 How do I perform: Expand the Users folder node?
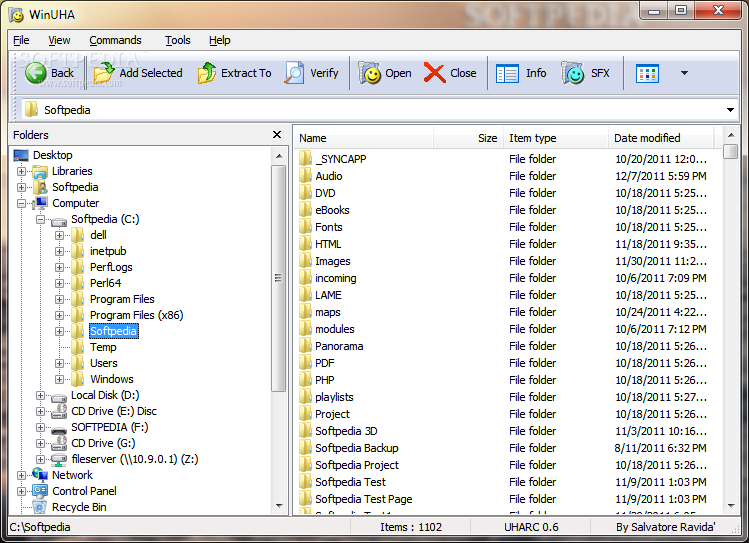(x=60, y=363)
